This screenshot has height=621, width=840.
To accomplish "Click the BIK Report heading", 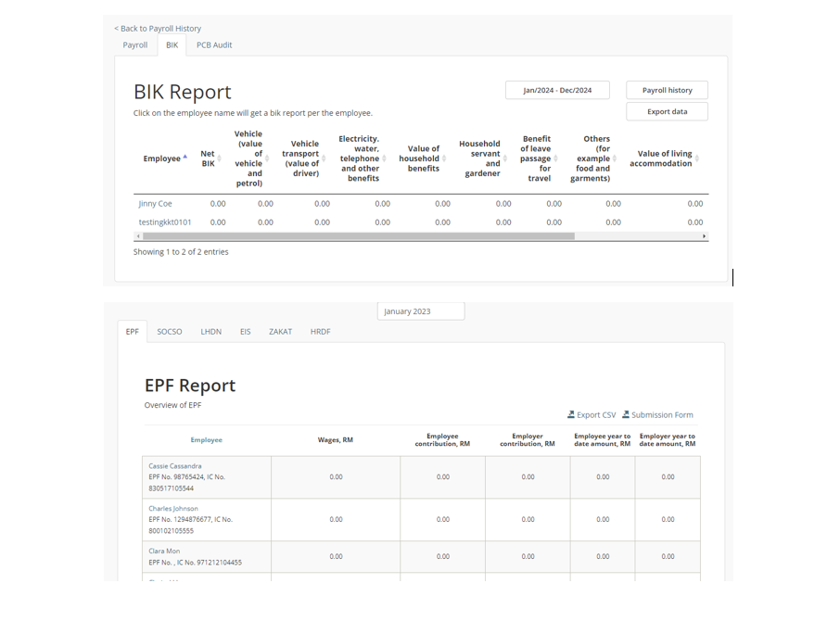I will [182, 92].
